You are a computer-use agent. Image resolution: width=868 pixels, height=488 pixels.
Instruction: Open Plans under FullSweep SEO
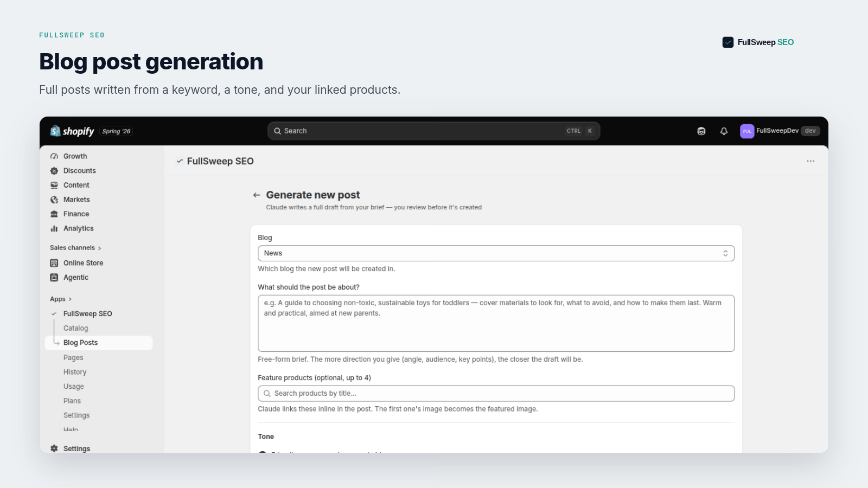(x=72, y=401)
